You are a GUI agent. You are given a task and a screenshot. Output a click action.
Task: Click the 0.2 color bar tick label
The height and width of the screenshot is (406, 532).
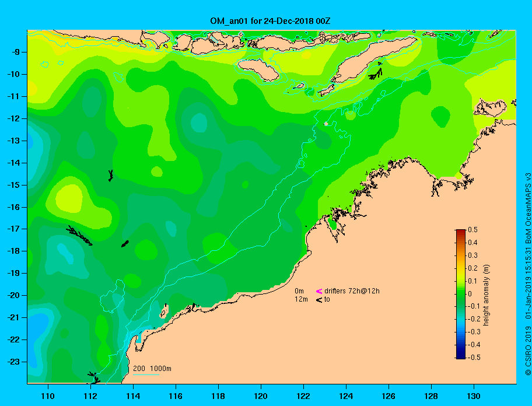(x=473, y=268)
